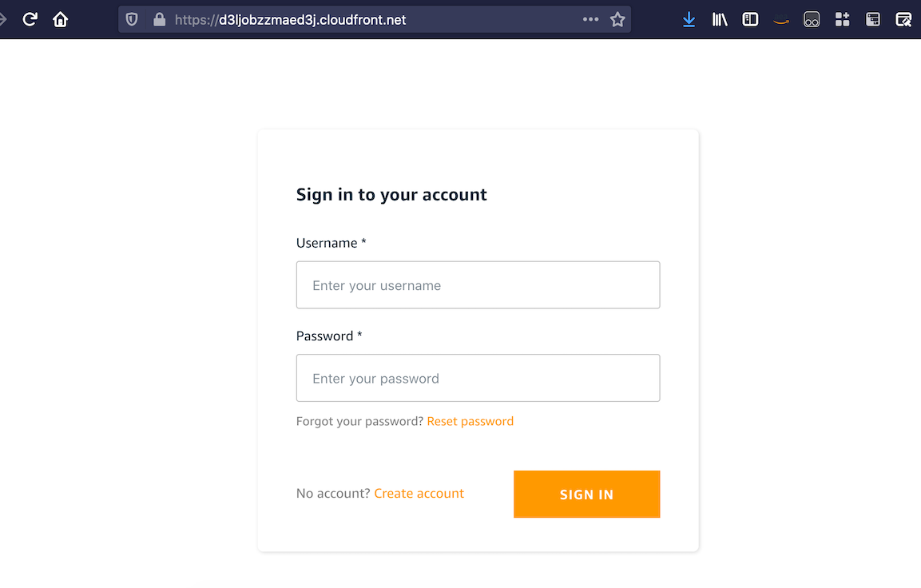Open page actions three-dot menu
This screenshot has width=921, height=588.
click(590, 20)
